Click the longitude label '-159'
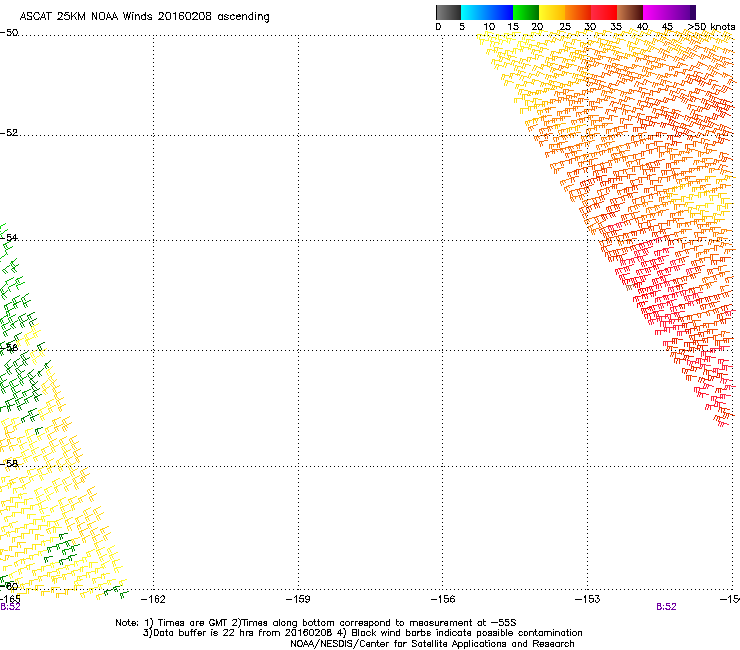740x650 pixels. (x=298, y=599)
